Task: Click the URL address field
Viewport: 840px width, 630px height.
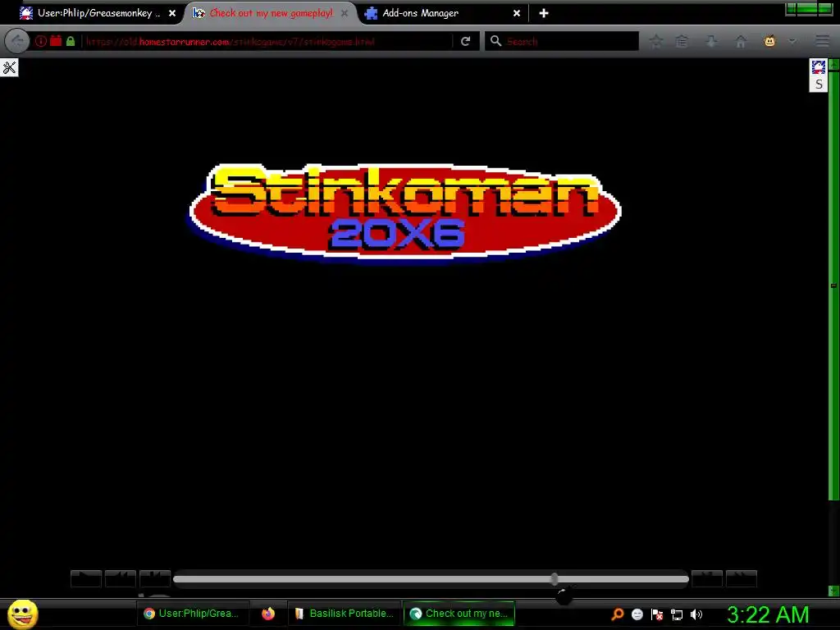Action: click(x=268, y=41)
